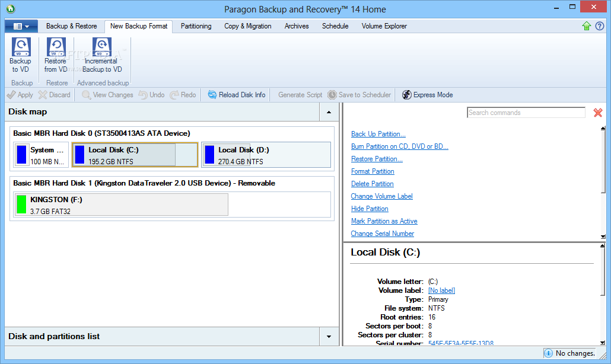
Task: Click the [No label] volume label link
Action: (441, 290)
